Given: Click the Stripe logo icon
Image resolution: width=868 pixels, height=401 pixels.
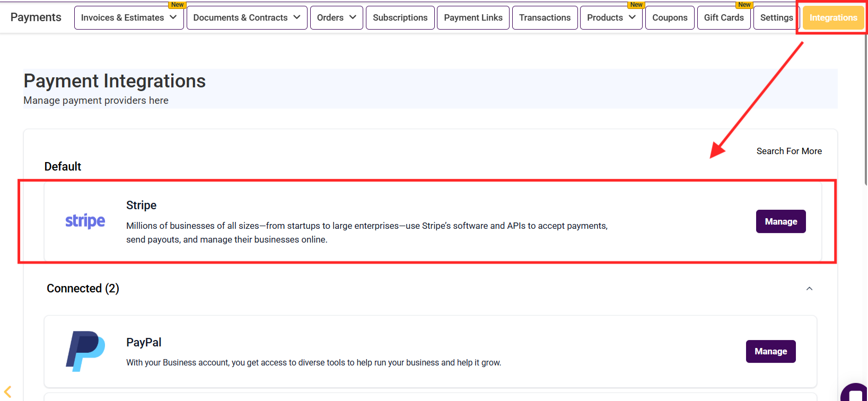Looking at the screenshot, I should 85,221.
